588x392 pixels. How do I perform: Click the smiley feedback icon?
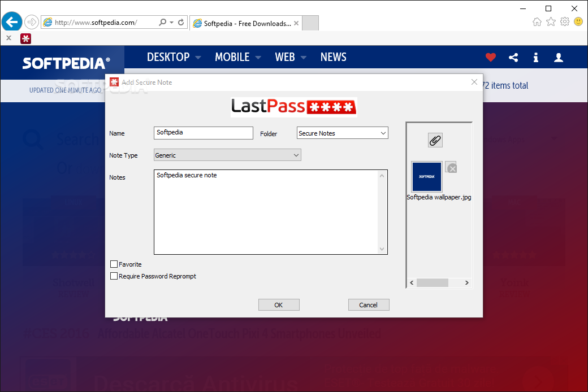click(578, 21)
